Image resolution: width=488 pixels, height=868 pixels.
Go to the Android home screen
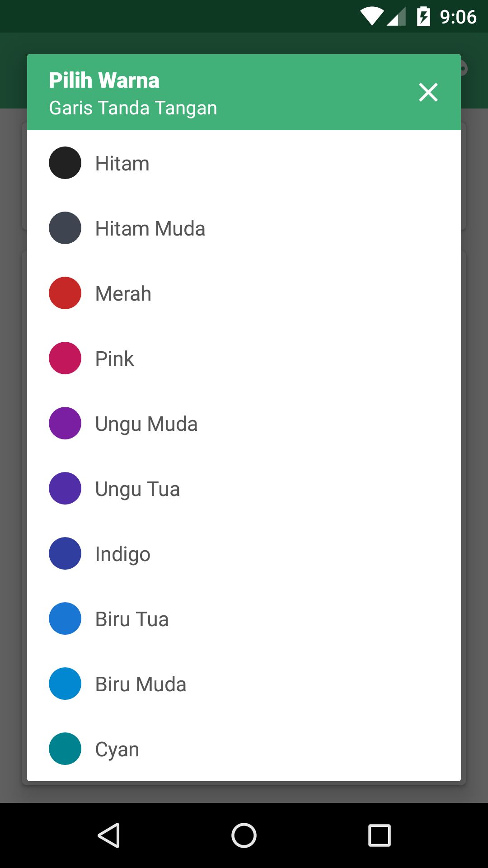pos(244,835)
